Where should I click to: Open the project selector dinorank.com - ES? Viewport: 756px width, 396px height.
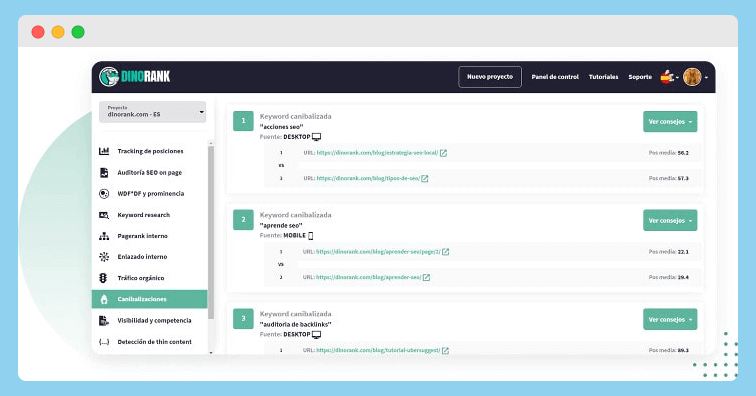coord(152,111)
